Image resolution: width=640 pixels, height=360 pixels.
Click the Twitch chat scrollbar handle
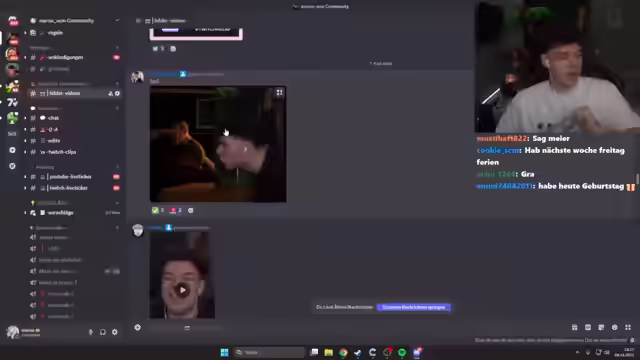[637, 179]
